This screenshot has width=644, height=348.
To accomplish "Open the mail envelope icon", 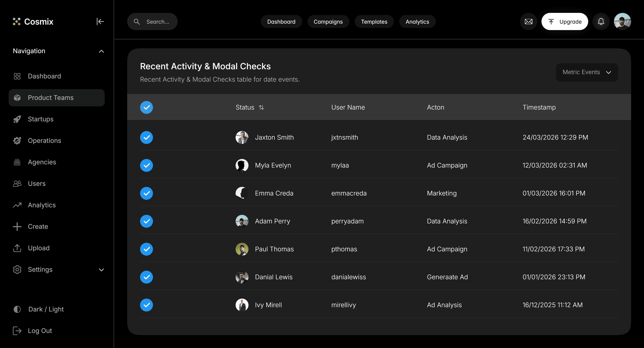I will pos(528,21).
